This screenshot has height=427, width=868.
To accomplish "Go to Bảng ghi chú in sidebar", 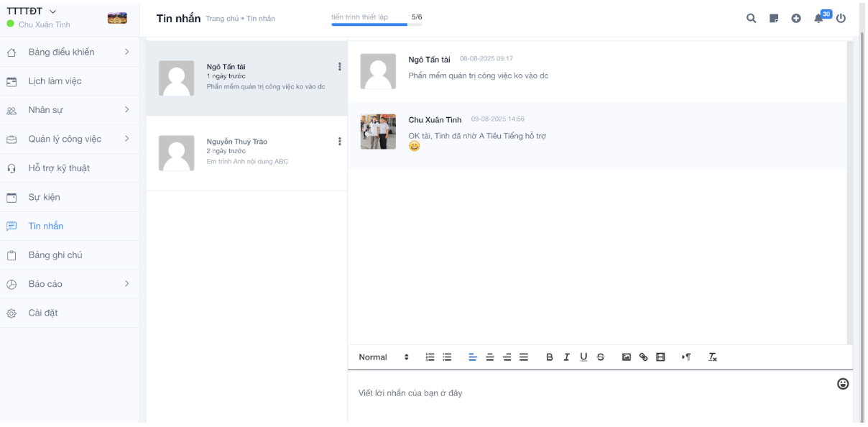I will coord(55,255).
